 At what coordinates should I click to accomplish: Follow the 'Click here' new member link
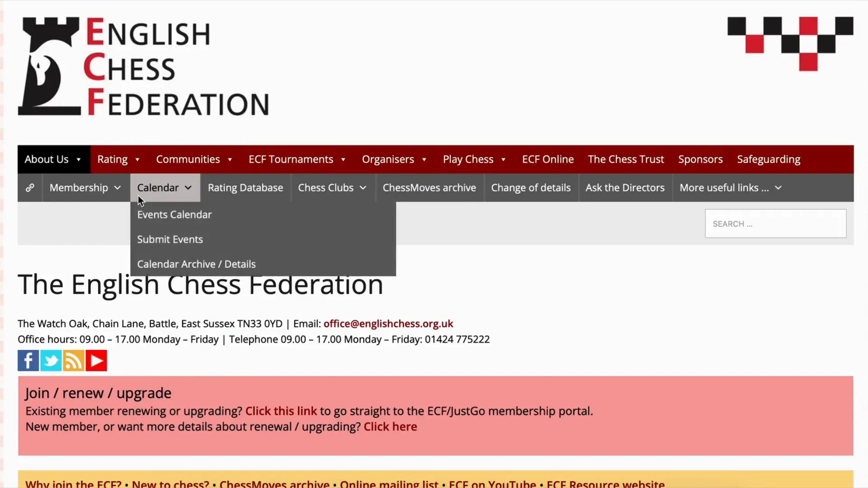pos(391,427)
